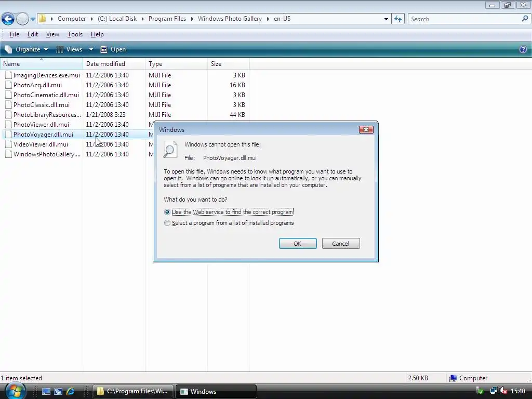Select PhotoCinematic.dll.mui file icon

(8, 95)
